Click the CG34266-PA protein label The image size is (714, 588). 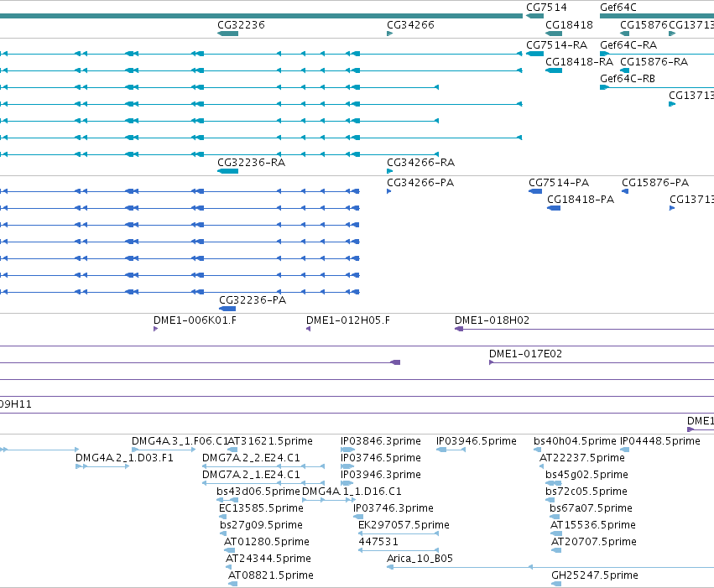coord(420,183)
